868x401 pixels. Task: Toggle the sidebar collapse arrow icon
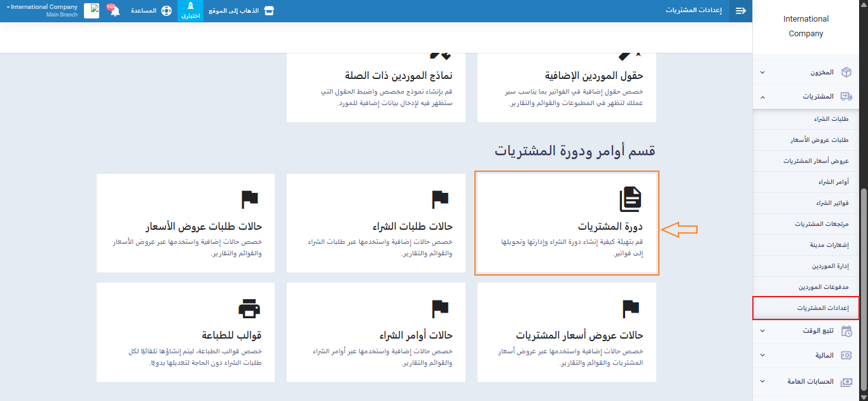coord(741,11)
